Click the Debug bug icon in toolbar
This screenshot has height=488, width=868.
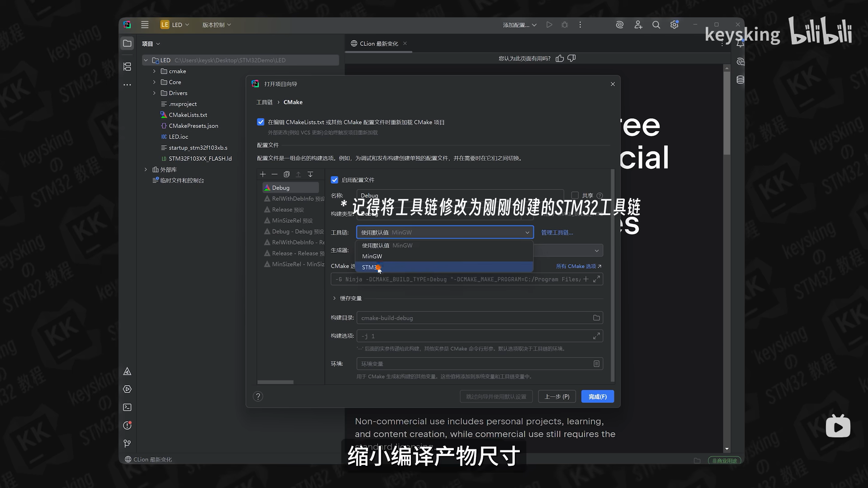(565, 25)
